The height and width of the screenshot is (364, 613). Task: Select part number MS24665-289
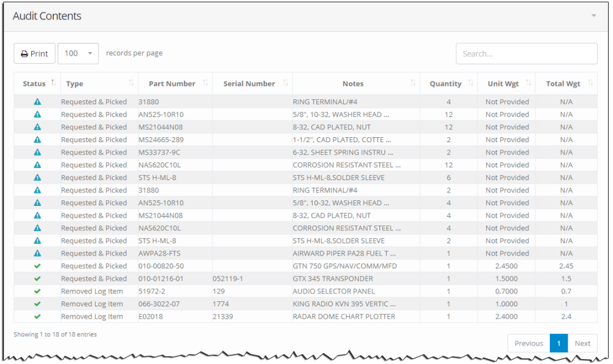coord(161,140)
